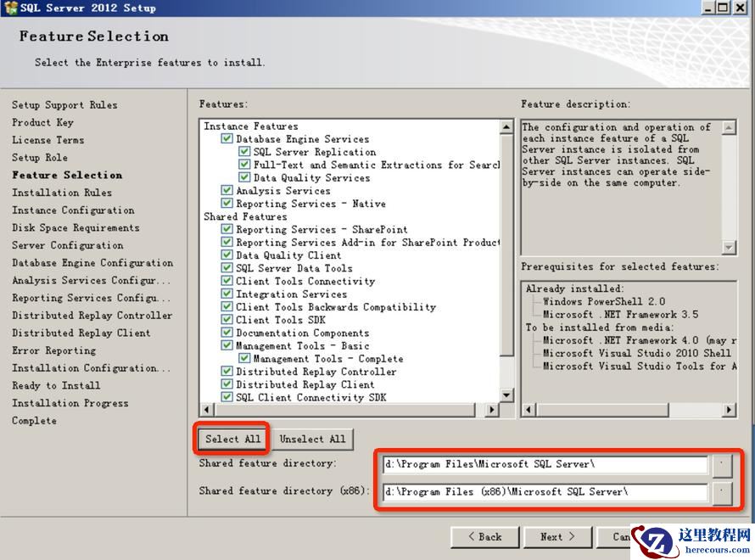
Task: Close the SQL Server Setup window
Action: (740, 8)
